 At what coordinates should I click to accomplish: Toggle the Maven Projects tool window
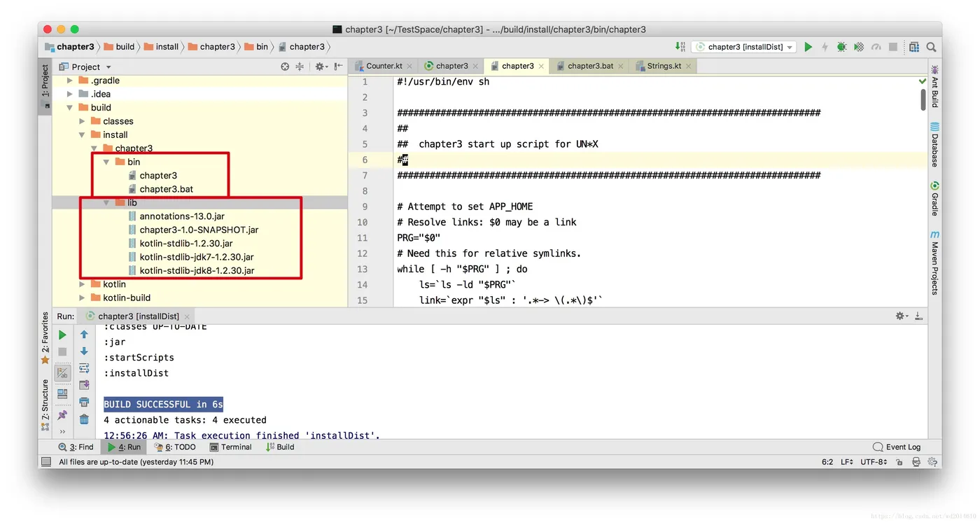[x=934, y=263]
